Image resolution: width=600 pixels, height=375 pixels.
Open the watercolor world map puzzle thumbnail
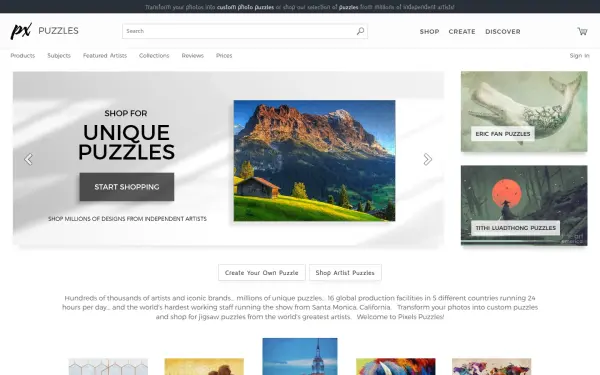[x=492, y=367]
